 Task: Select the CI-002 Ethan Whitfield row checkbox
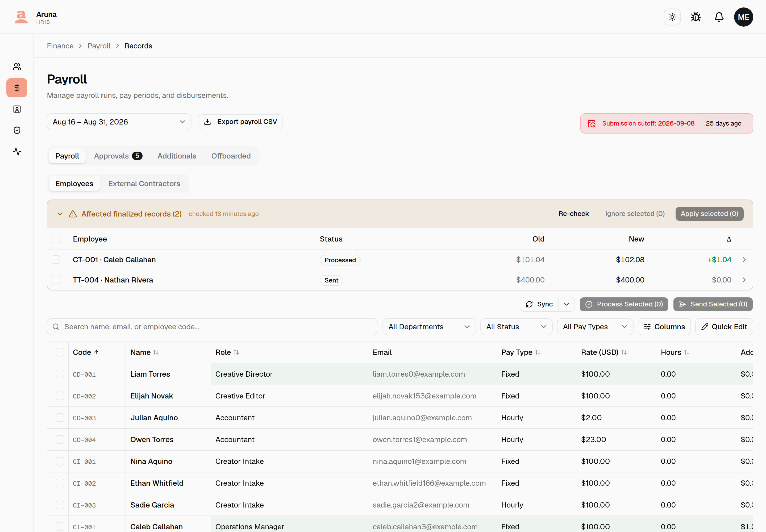[60, 483]
